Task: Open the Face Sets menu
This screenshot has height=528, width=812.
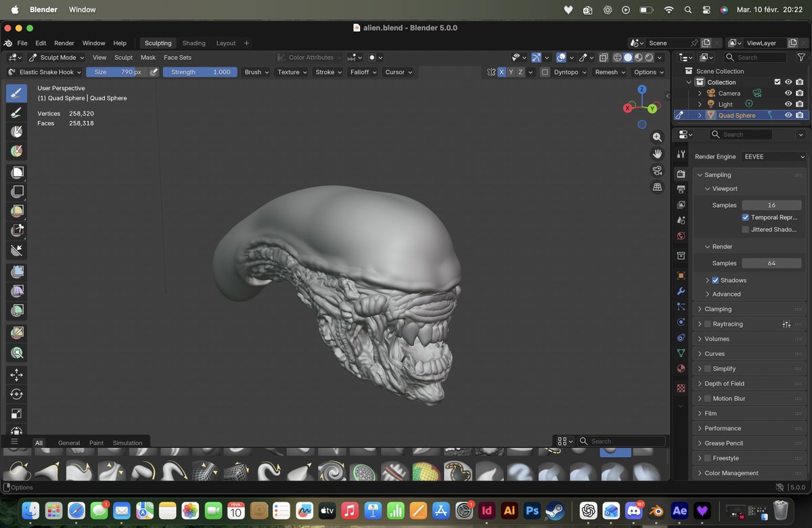Action: (x=177, y=58)
